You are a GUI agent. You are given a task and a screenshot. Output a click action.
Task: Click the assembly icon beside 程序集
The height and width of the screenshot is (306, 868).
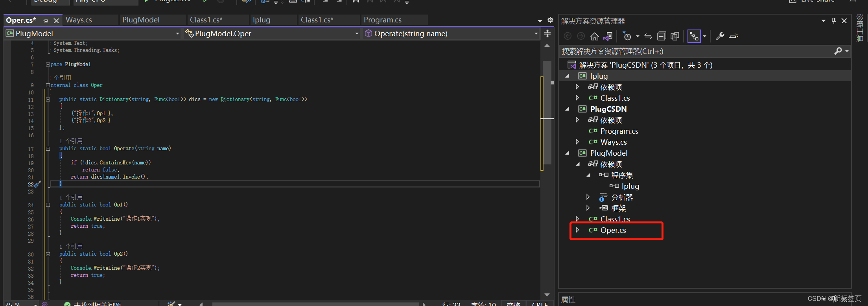tap(603, 175)
